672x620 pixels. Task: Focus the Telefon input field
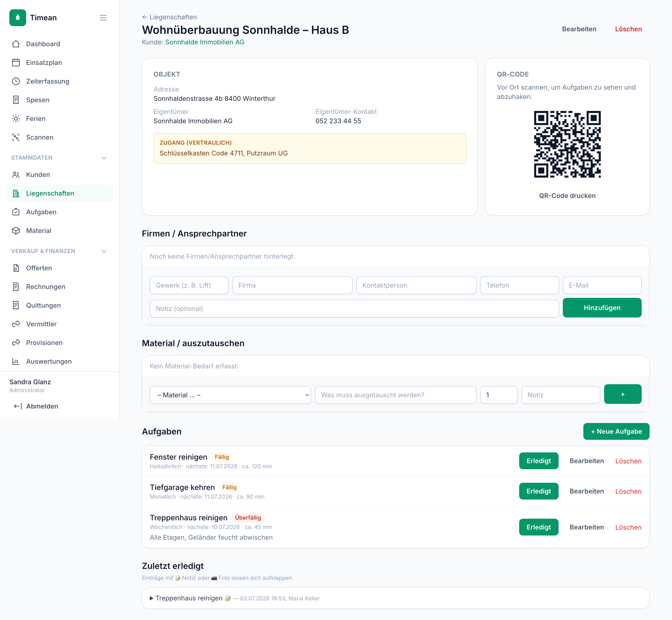coord(519,285)
